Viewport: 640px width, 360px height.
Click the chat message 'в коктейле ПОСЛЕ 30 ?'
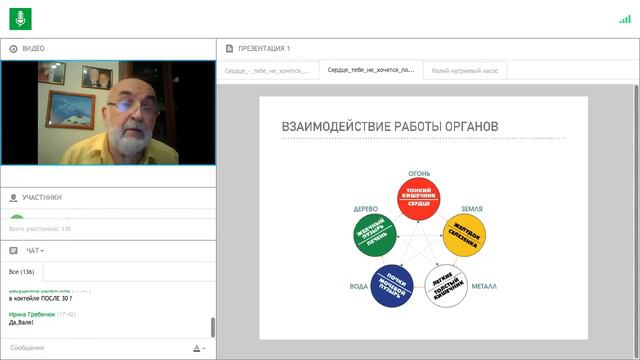(x=40, y=299)
